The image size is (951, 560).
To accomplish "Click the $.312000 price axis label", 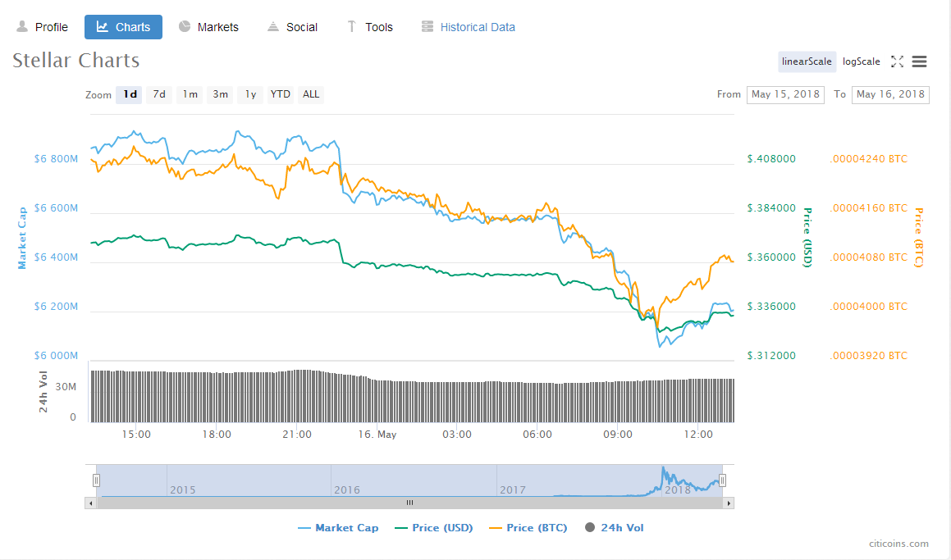I will (x=771, y=356).
